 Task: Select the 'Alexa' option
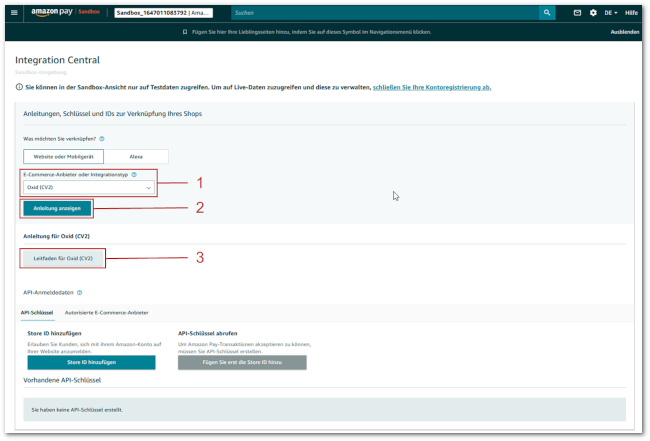136,157
